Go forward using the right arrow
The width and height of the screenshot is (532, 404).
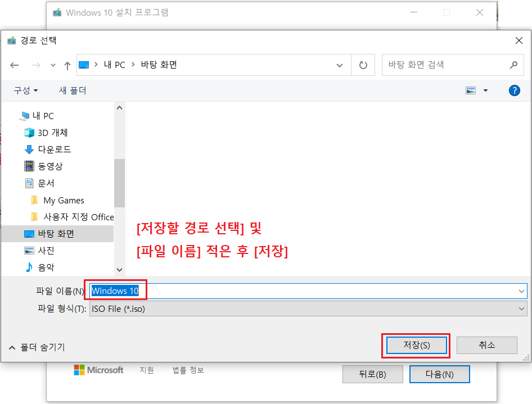[x=36, y=65]
